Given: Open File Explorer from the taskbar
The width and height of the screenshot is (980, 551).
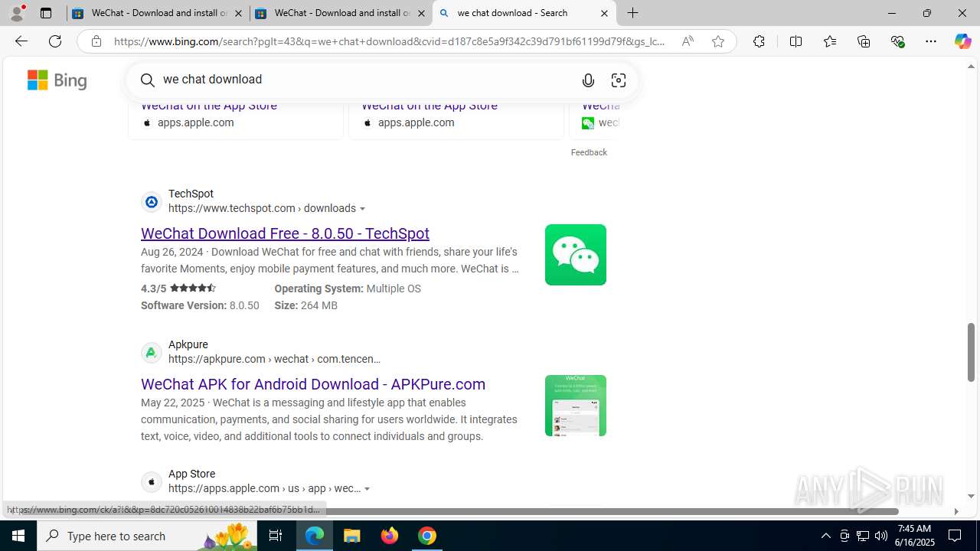Looking at the screenshot, I should click(352, 536).
